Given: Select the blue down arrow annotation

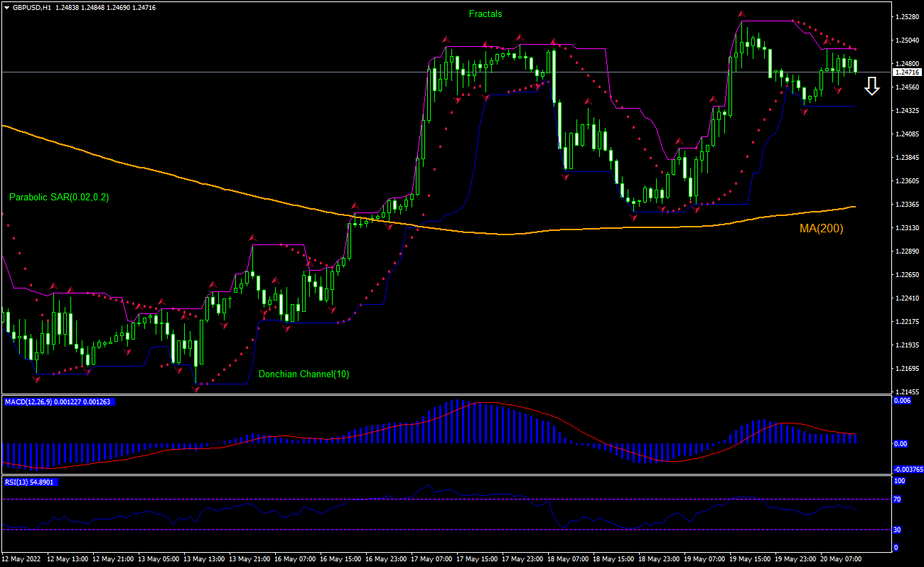Looking at the screenshot, I should click(871, 88).
